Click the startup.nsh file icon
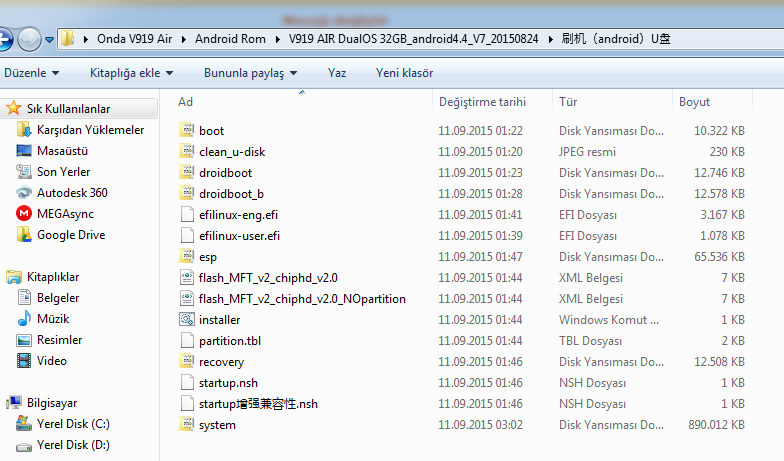 (x=186, y=382)
